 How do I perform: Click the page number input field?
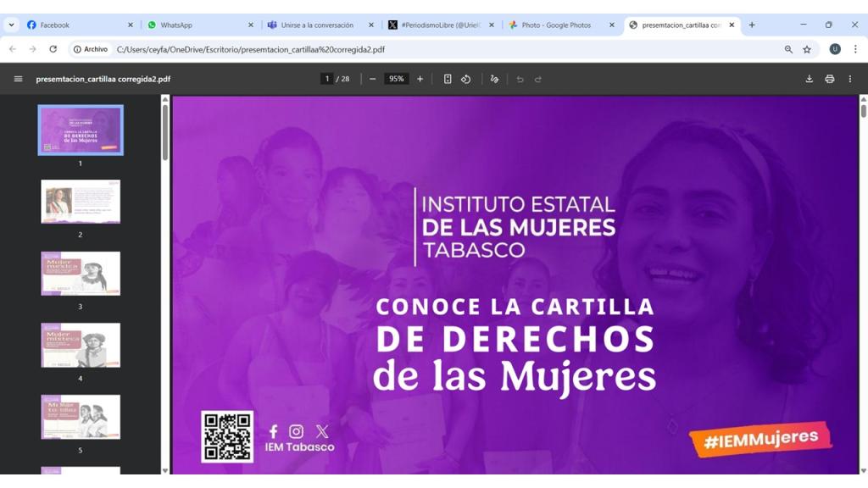pos(326,79)
